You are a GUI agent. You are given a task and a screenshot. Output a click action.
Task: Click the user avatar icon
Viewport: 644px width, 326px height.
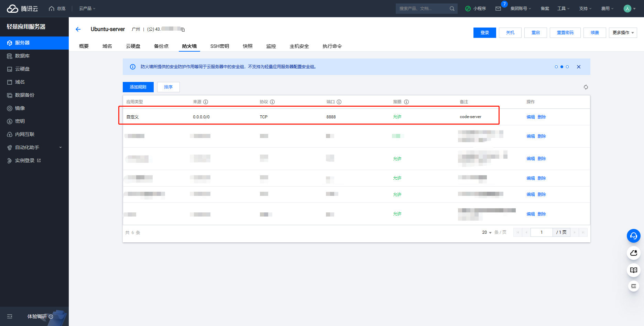(627, 9)
